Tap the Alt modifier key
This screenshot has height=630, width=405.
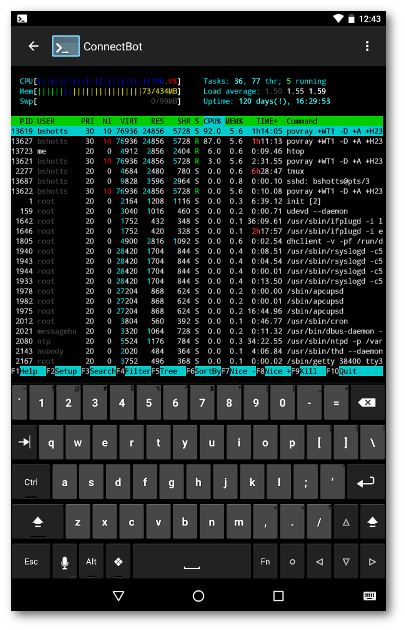tap(91, 562)
